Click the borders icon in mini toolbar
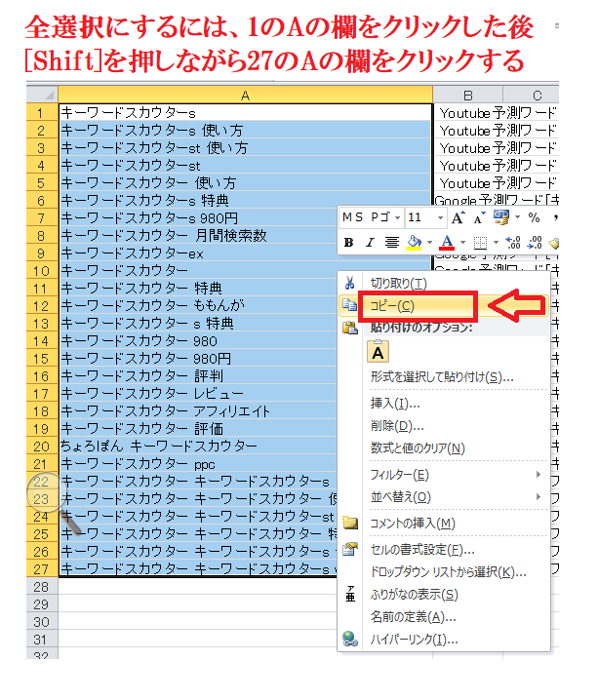The image size is (598, 700). pos(480,243)
